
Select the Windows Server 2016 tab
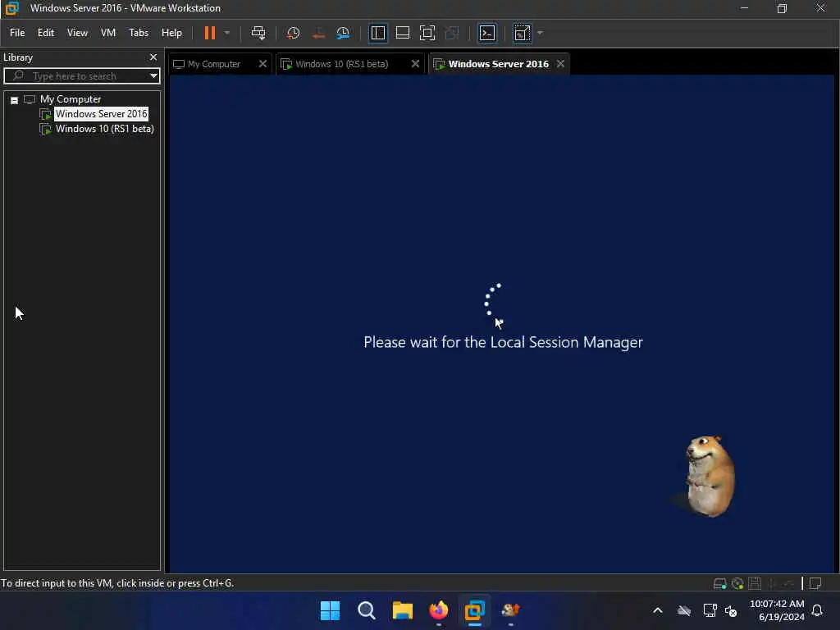pos(498,64)
